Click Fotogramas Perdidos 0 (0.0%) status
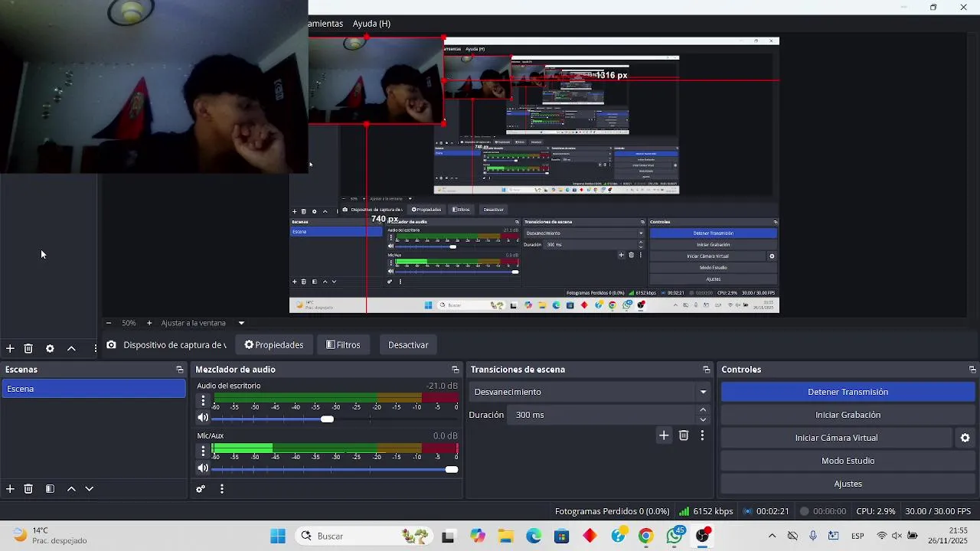980x551 pixels. click(612, 511)
